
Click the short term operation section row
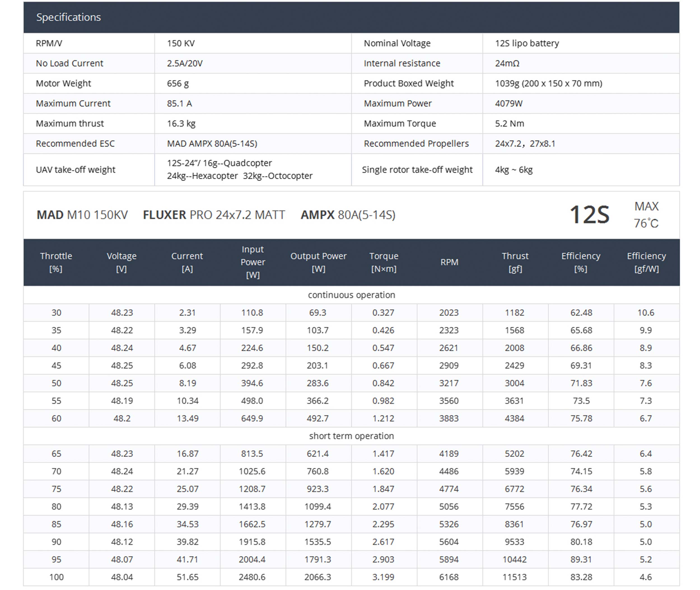click(x=351, y=436)
